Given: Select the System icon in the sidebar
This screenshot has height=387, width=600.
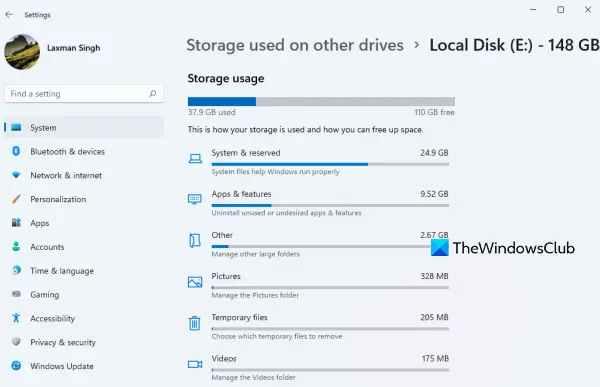Looking at the screenshot, I should (x=16, y=127).
